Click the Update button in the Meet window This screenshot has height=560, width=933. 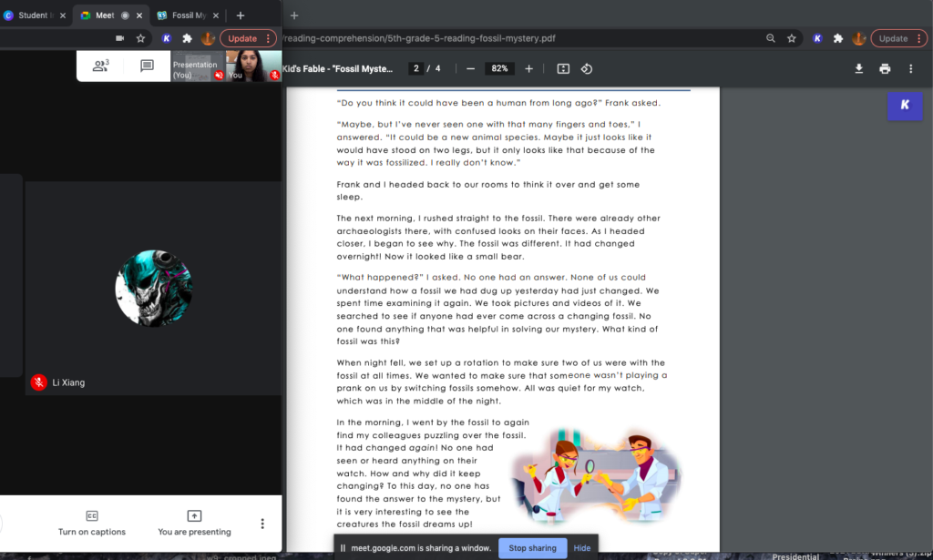pos(242,38)
